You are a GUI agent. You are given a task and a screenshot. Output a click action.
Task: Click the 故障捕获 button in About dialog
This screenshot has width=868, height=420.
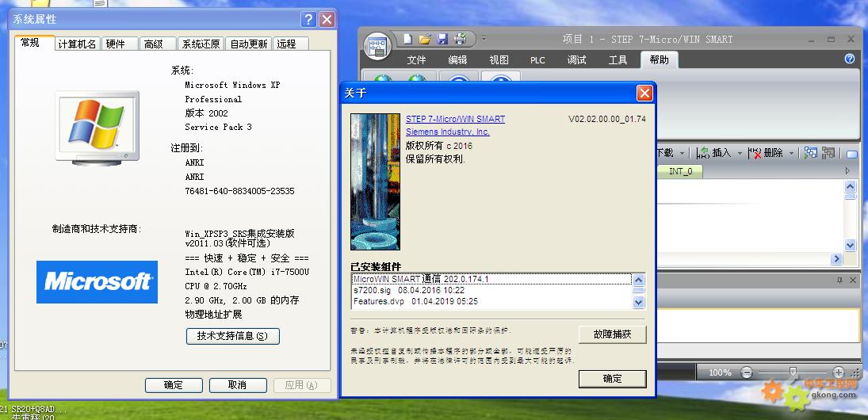(612, 334)
